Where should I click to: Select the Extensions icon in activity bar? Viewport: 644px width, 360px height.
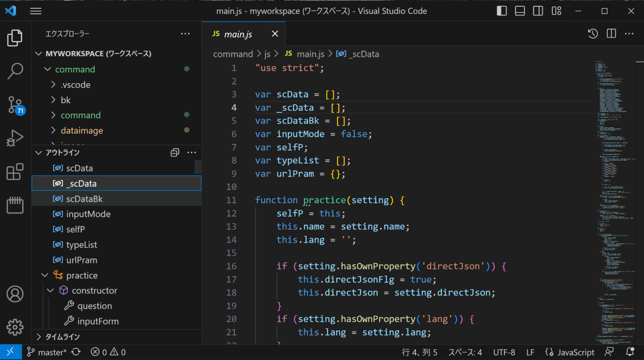pos(15,171)
